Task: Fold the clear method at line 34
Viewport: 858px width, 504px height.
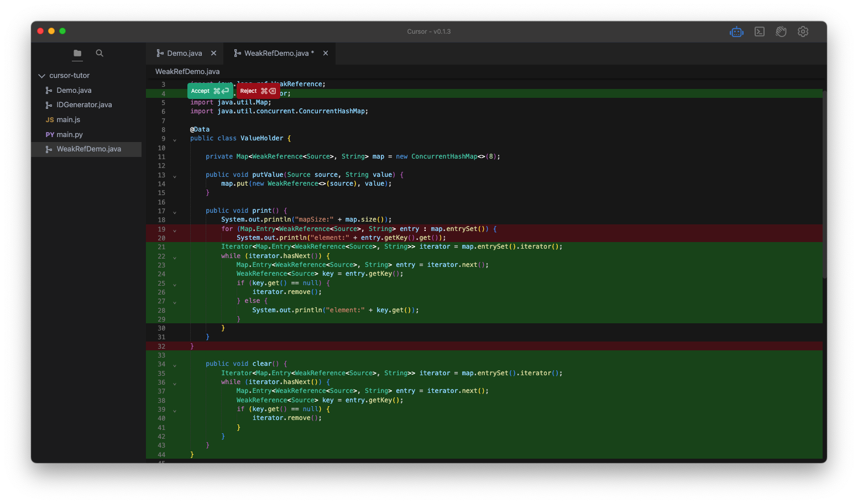Action: click(175, 365)
